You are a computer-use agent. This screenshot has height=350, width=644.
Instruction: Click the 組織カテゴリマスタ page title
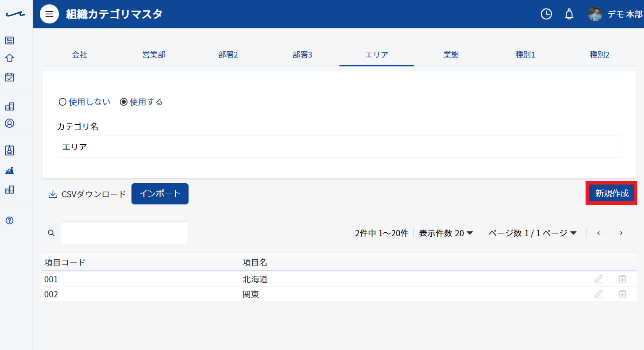114,14
